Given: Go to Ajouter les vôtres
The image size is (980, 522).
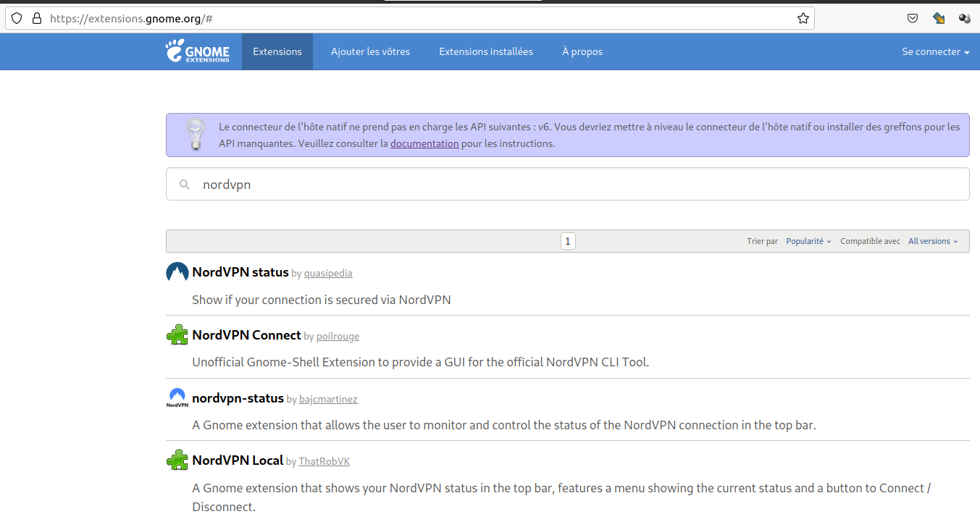Looking at the screenshot, I should coord(370,51).
